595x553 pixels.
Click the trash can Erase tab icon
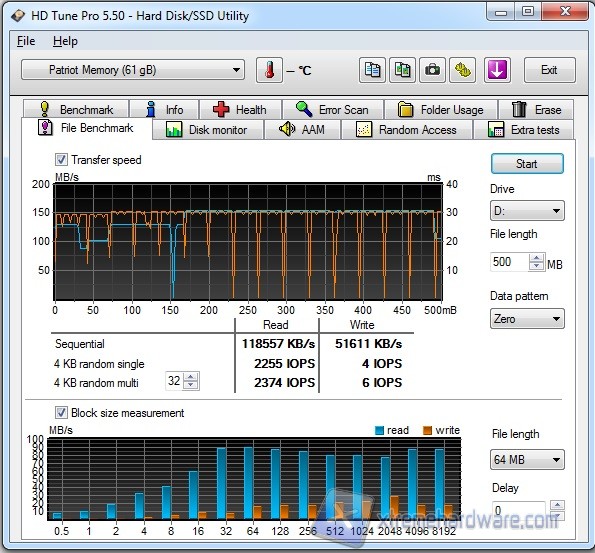[x=519, y=109]
